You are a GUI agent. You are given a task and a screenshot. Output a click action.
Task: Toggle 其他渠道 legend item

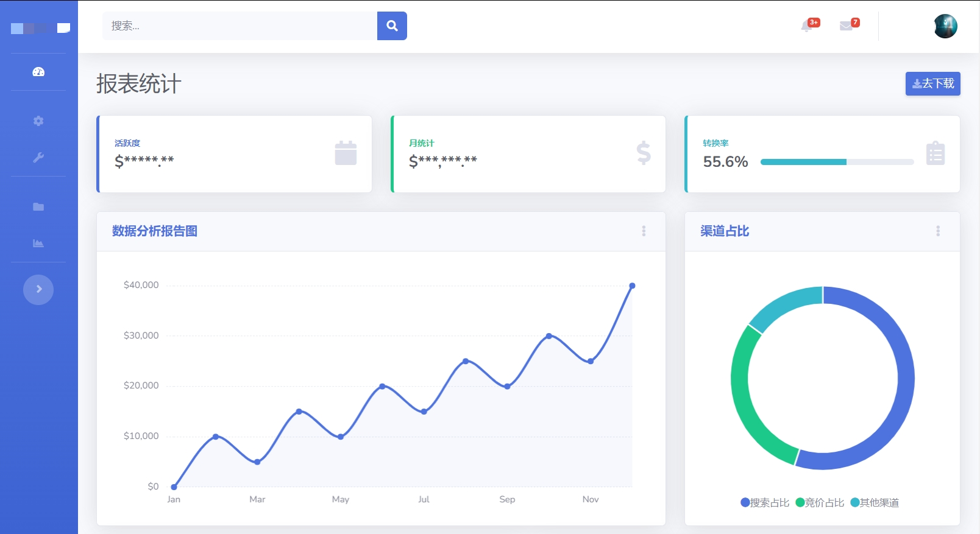pos(875,502)
